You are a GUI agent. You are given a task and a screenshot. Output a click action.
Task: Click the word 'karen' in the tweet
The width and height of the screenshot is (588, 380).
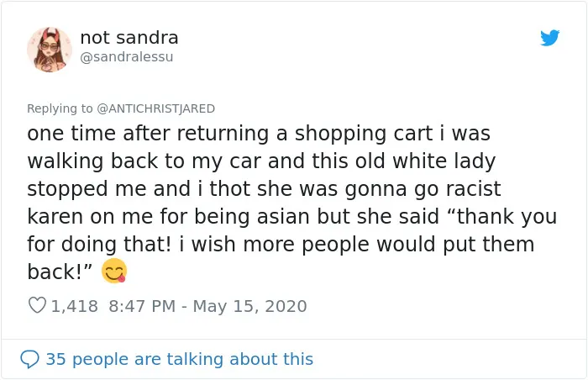(x=55, y=217)
